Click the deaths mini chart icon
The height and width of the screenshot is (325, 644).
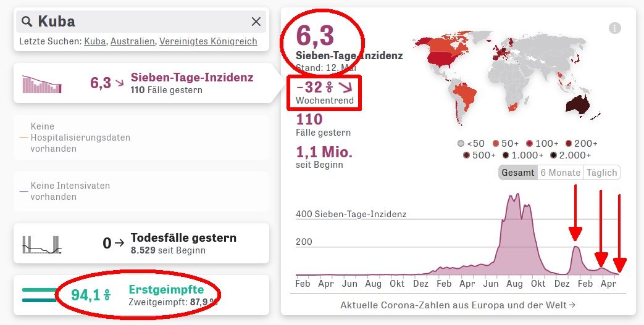(x=42, y=244)
